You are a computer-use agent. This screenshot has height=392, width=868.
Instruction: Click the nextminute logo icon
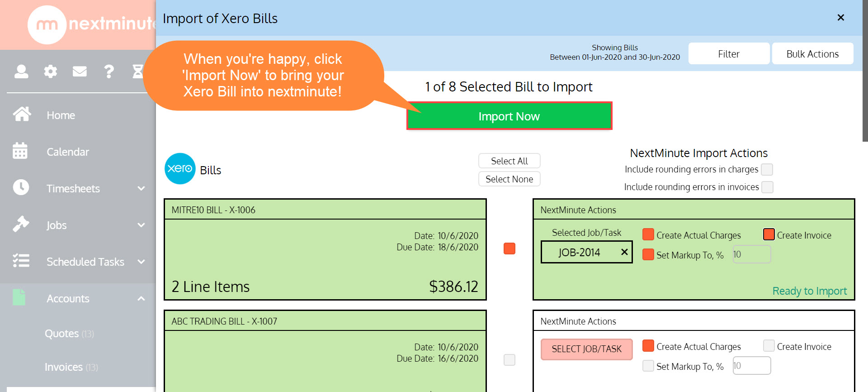[x=47, y=24]
